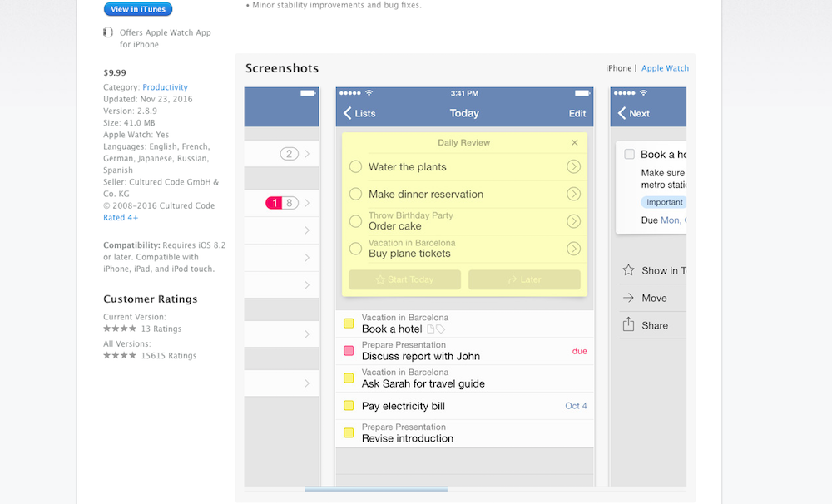Viewport: 832px width, 504px height.
Task: Click arrow icon beside Make dinner reservation
Action: pyautogui.click(x=573, y=195)
